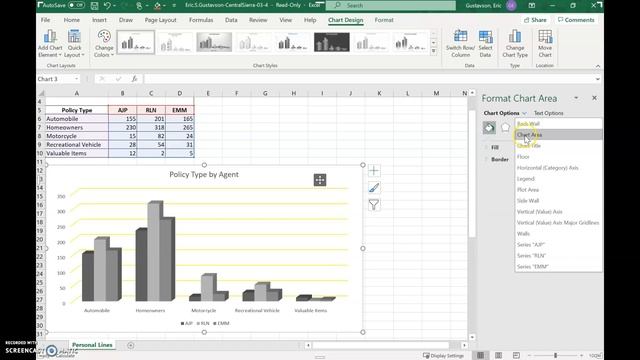Open the Insert ribbon tab

coord(99,20)
